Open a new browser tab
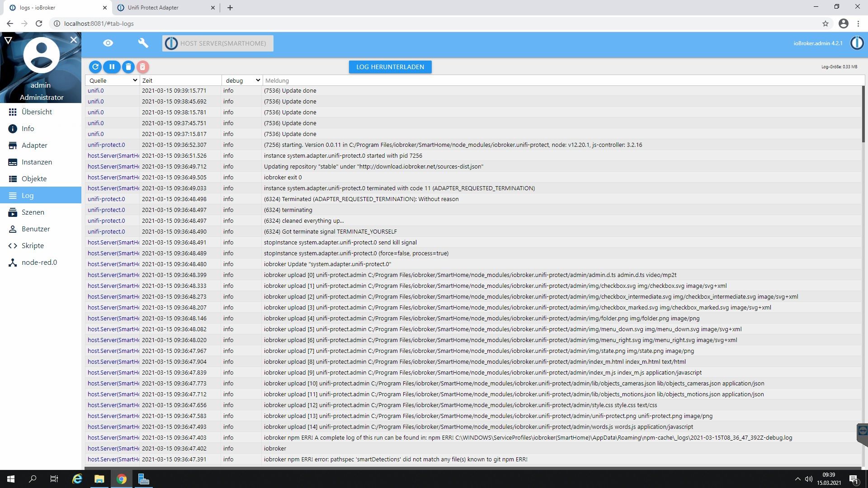Viewport: 868px width, 488px height. click(230, 8)
